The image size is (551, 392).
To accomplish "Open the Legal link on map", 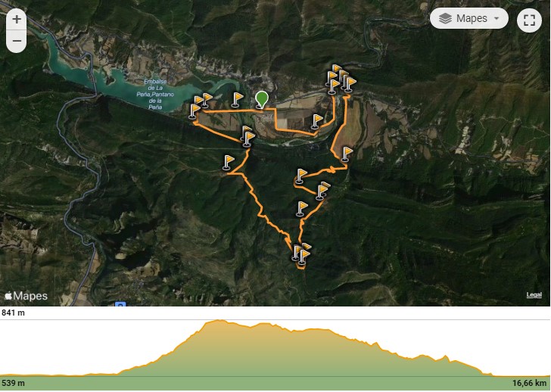I will coord(534,295).
